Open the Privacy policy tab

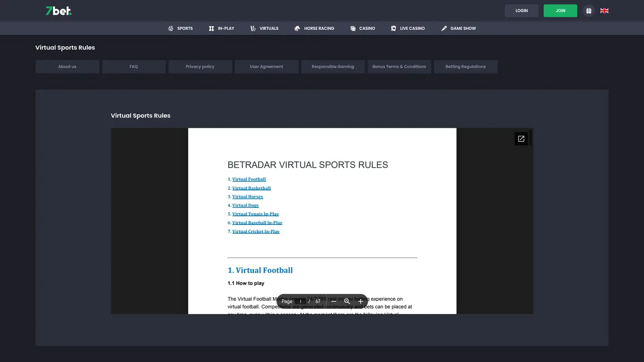(200, 67)
